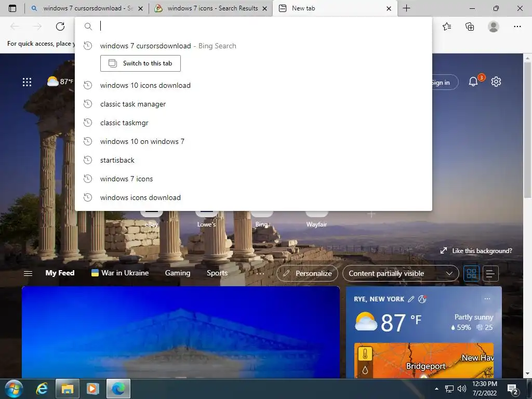
Task: Click the temperature map layer icon
Action: click(x=365, y=354)
